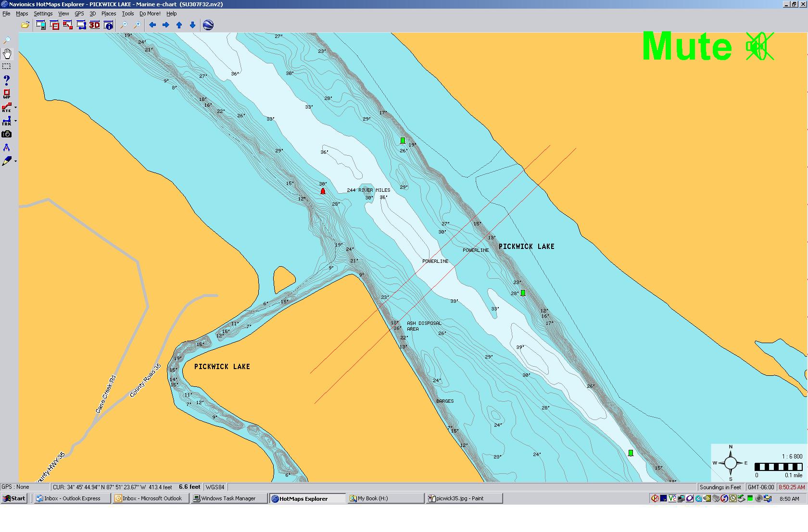Pick the compass divider measuring tool
Screen dimensions: 808x532
[x=7, y=148]
